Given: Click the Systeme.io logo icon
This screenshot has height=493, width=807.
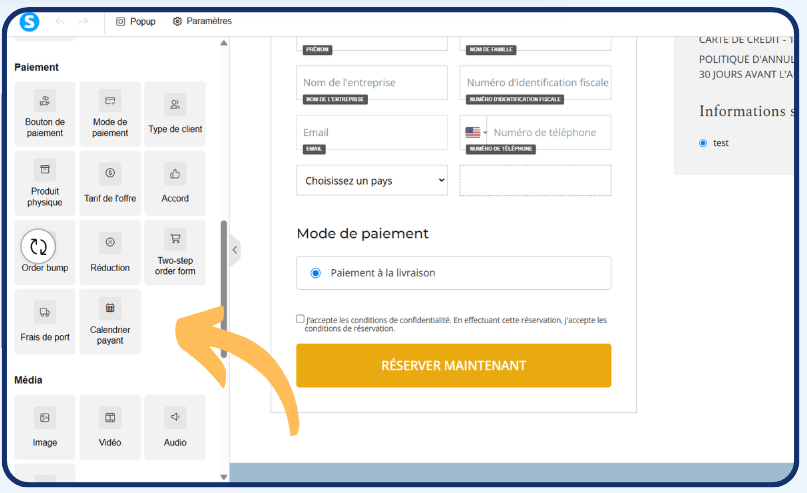Looking at the screenshot, I should pos(29,22).
